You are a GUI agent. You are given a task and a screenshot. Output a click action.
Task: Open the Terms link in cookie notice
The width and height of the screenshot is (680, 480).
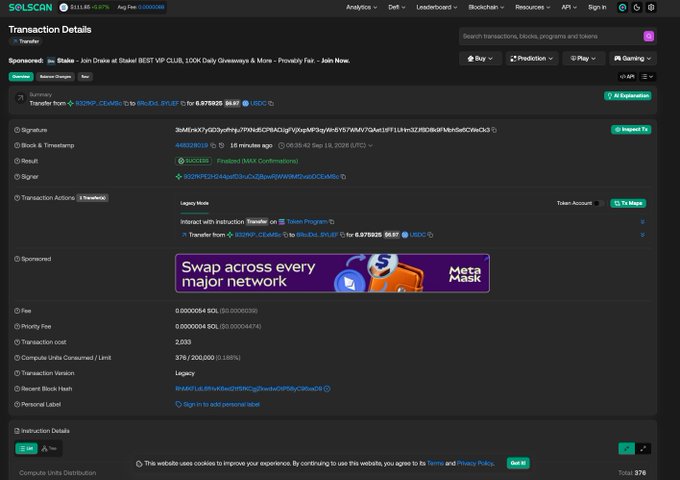[x=435, y=464]
